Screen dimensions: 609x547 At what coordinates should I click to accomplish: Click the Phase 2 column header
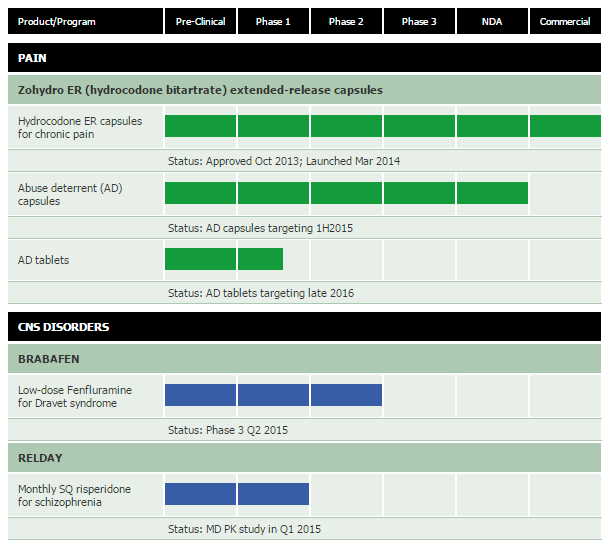[x=346, y=21]
